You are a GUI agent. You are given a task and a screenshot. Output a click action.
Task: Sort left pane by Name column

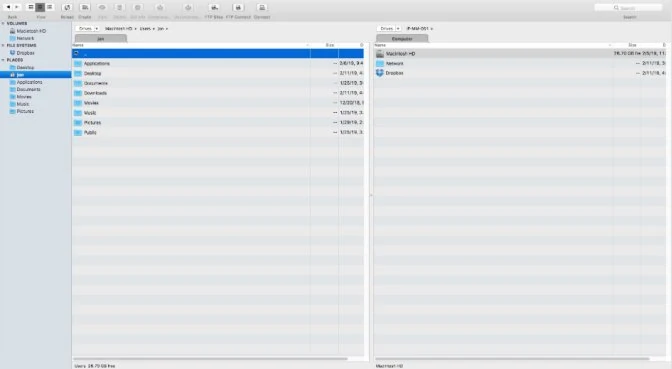point(191,45)
